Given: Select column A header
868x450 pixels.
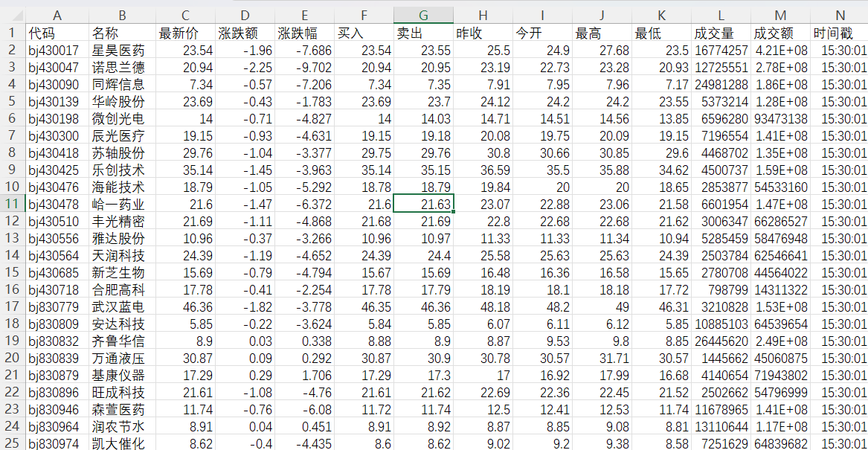Looking at the screenshot, I should (57, 16).
